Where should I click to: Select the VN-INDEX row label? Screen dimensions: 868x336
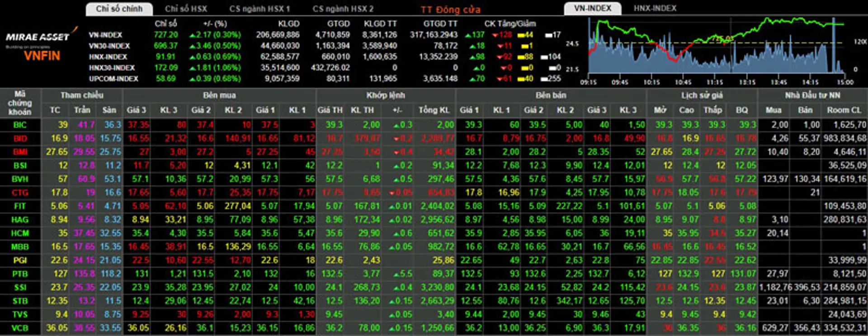(x=105, y=35)
